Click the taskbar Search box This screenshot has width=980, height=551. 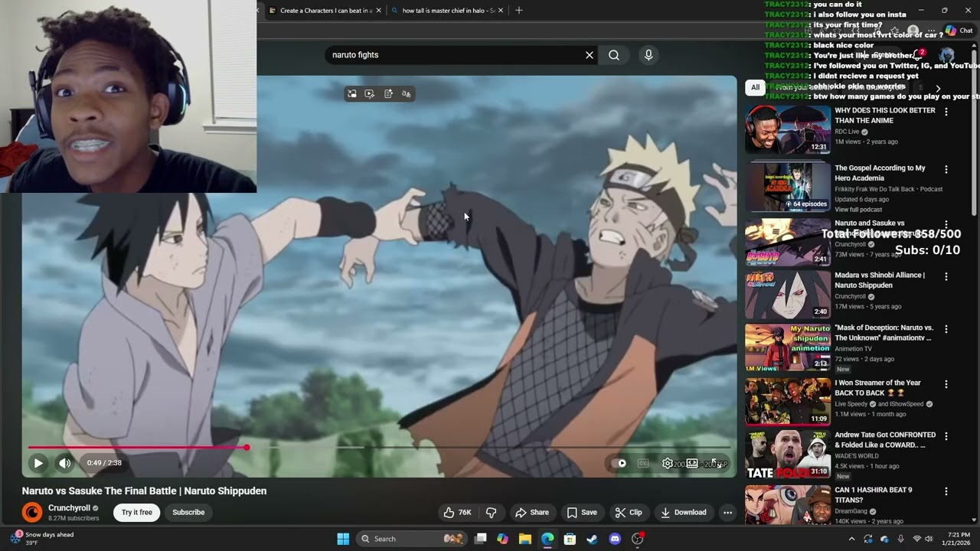413,539
